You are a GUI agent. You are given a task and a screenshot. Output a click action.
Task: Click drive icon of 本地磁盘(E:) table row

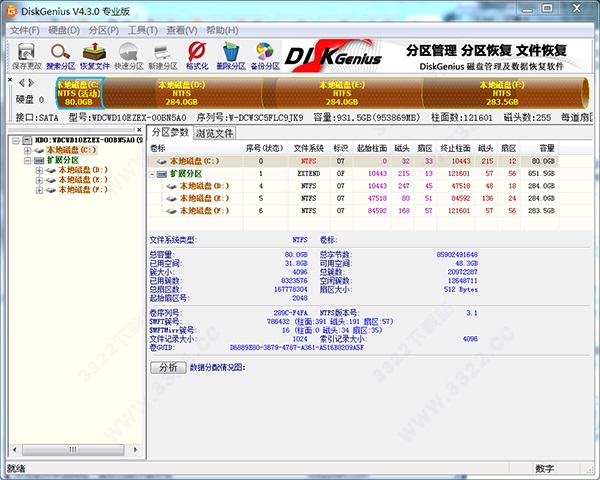tap(171, 199)
